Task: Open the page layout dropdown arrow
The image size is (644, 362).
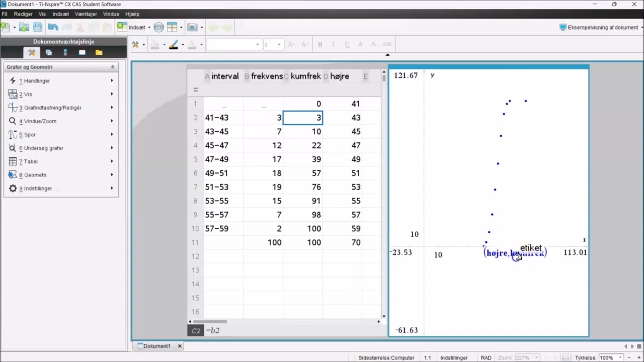Action: (181, 28)
